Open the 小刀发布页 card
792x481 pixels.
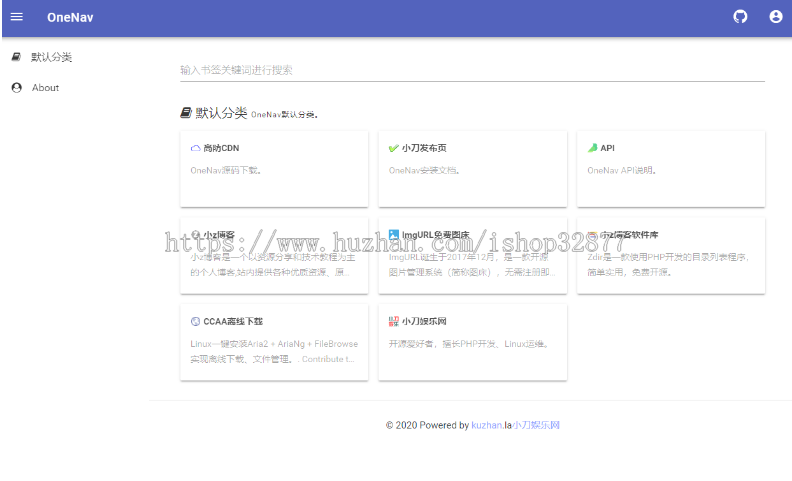[473, 169]
